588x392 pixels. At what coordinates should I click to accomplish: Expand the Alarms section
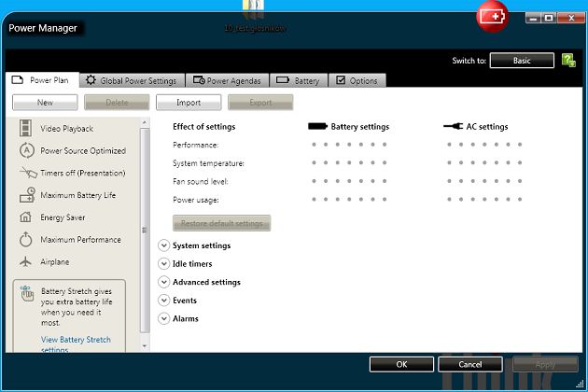coord(163,318)
